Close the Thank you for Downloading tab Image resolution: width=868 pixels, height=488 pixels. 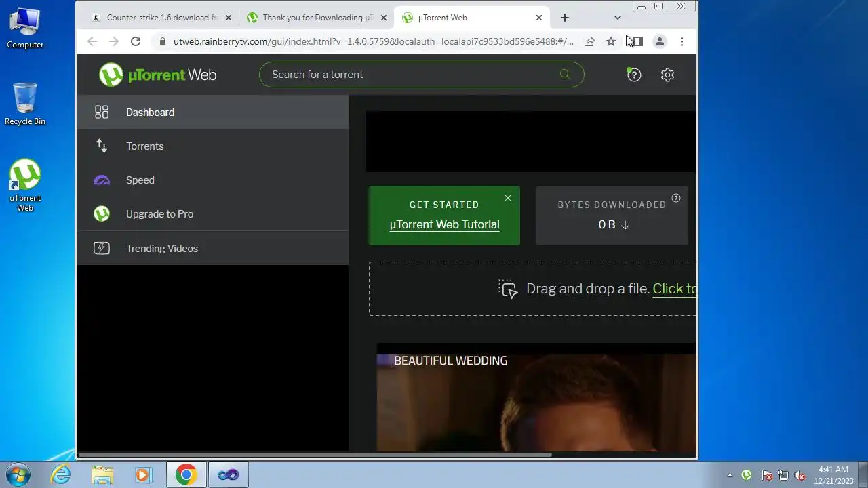point(384,18)
